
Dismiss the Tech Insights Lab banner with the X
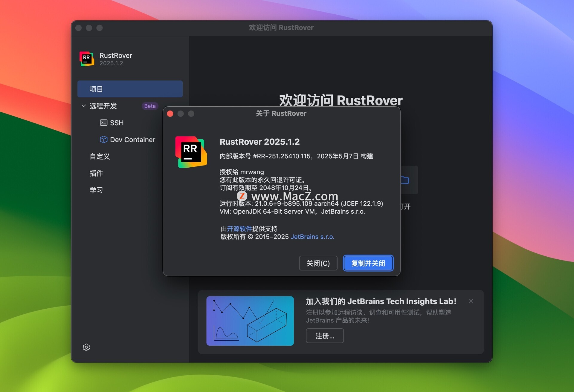(x=471, y=301)
